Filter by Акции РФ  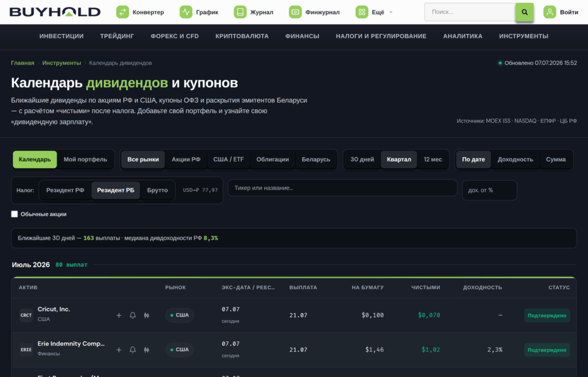pyautogui.click(x=186, y=160)
